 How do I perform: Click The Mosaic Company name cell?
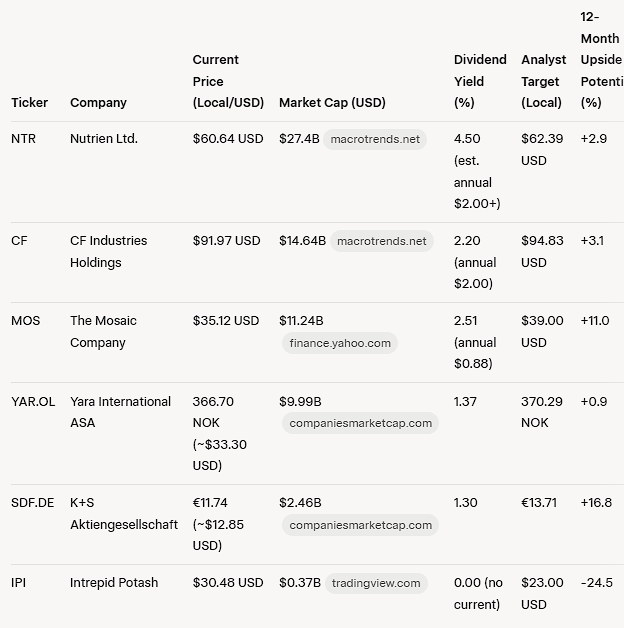[x=103, y=331]
